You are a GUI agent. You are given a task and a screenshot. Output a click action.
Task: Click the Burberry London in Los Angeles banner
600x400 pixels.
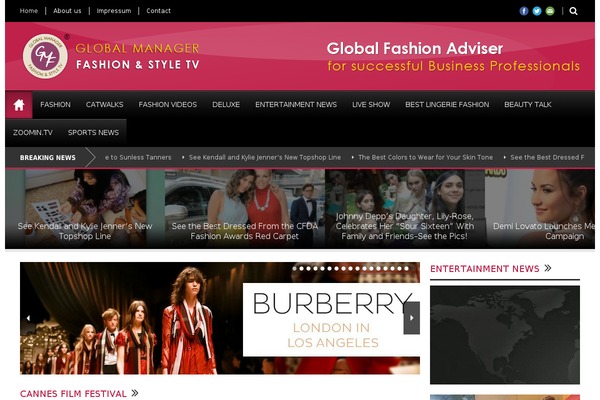click(x=220, y=318)
